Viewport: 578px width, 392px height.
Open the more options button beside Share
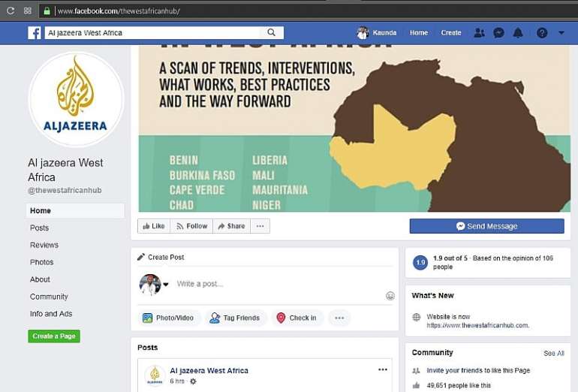[260, 226]
